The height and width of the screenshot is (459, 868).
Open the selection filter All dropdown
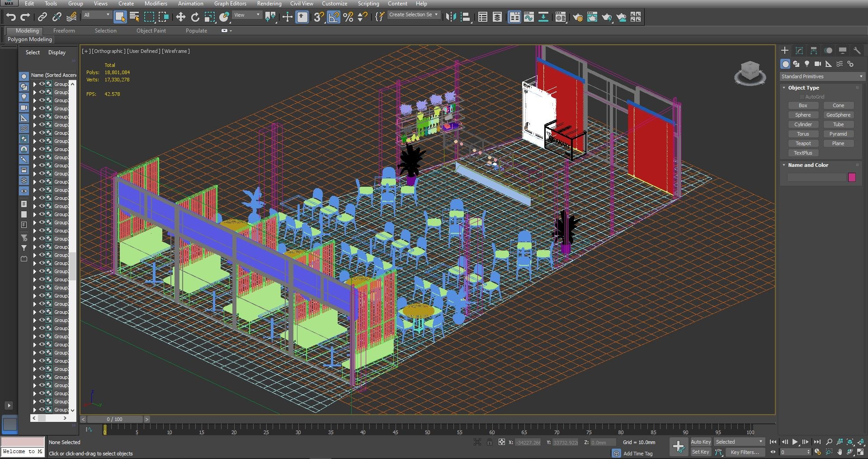pyautogui.click(x=96, y=15)
